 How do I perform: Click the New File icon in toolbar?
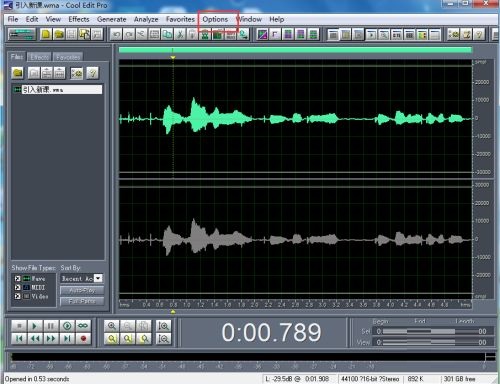point(46,34)
